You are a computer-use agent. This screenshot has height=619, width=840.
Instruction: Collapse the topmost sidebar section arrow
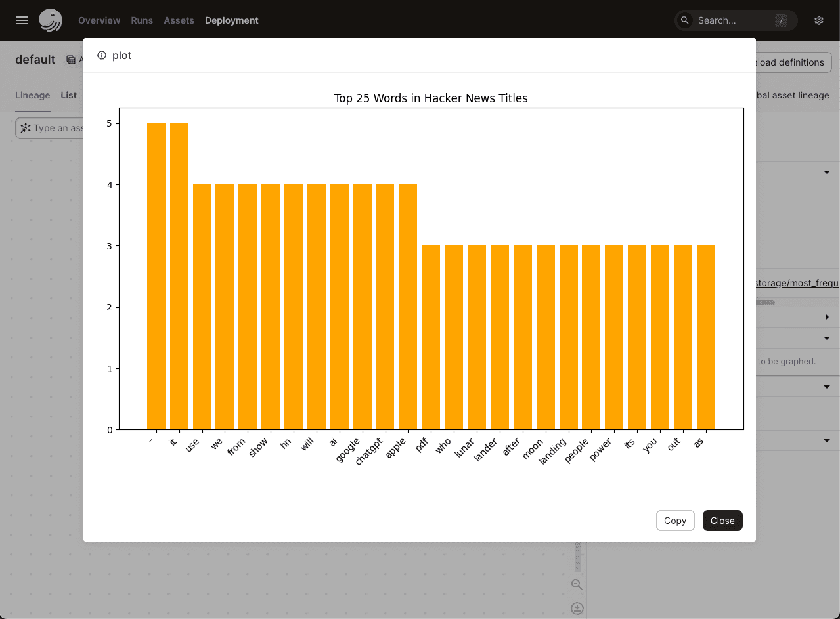point(826,172)
